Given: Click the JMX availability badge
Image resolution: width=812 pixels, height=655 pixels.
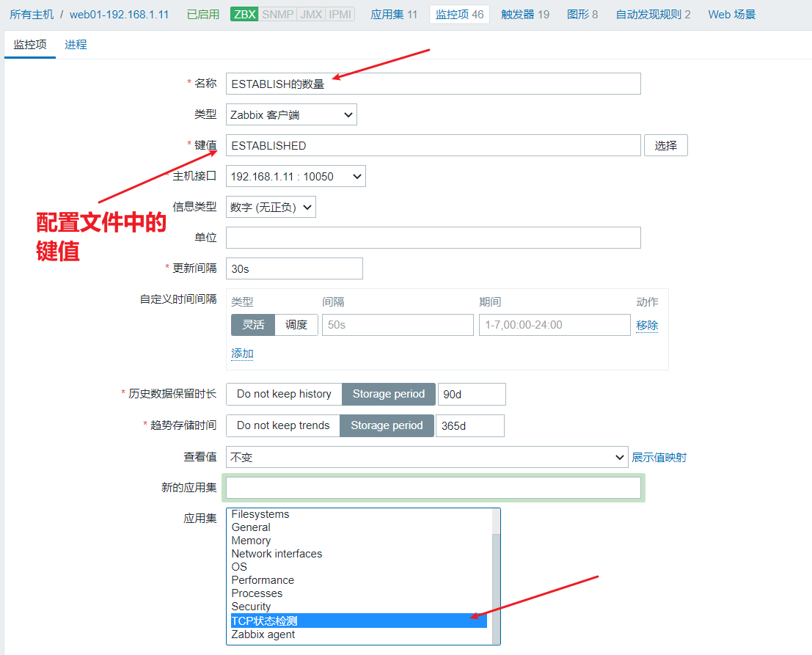Looking at the screenshot, I should click(x=311, y=15).
